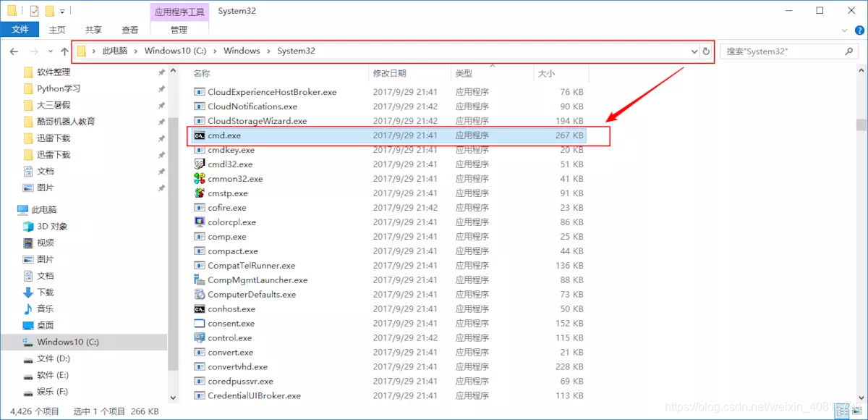Viewport: 868px width, 420px height.
Task: Open 酷哥机器人教育 in quick access
Action: (66, 122)
